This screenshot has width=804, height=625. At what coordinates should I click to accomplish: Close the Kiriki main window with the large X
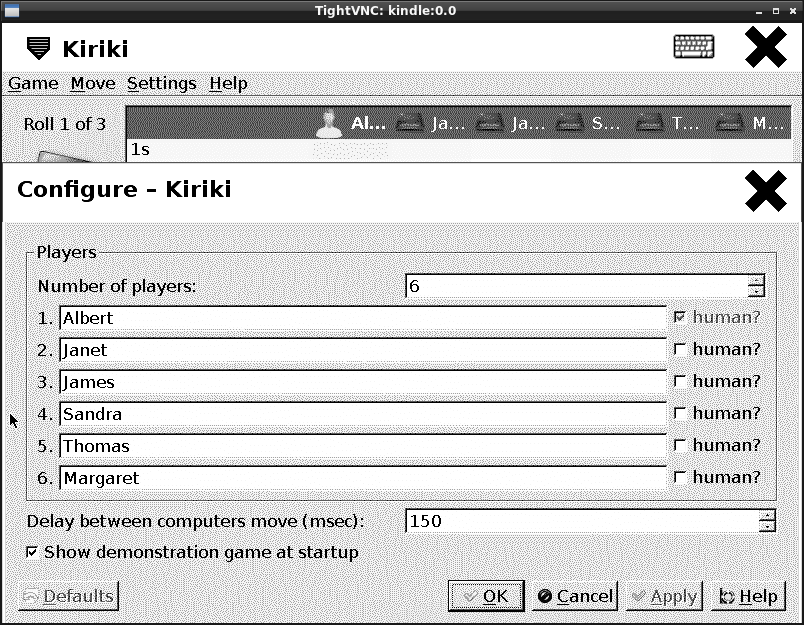point(766,47)
